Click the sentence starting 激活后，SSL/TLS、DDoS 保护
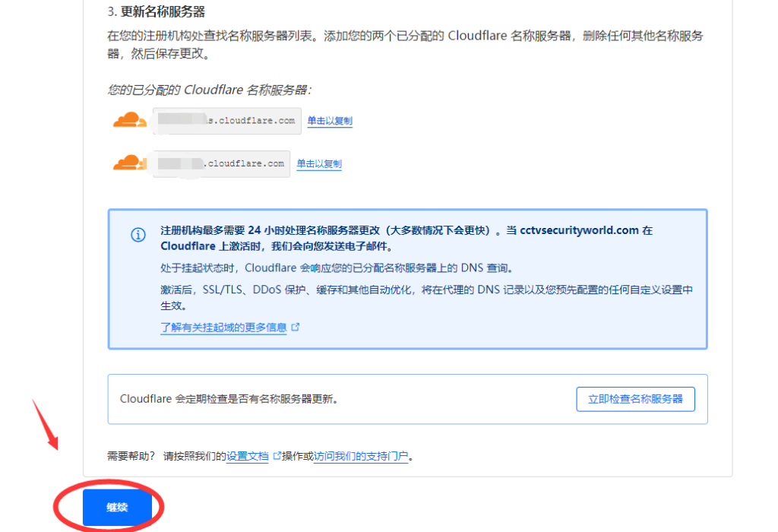The image size is (778, 532). [427, 298]
